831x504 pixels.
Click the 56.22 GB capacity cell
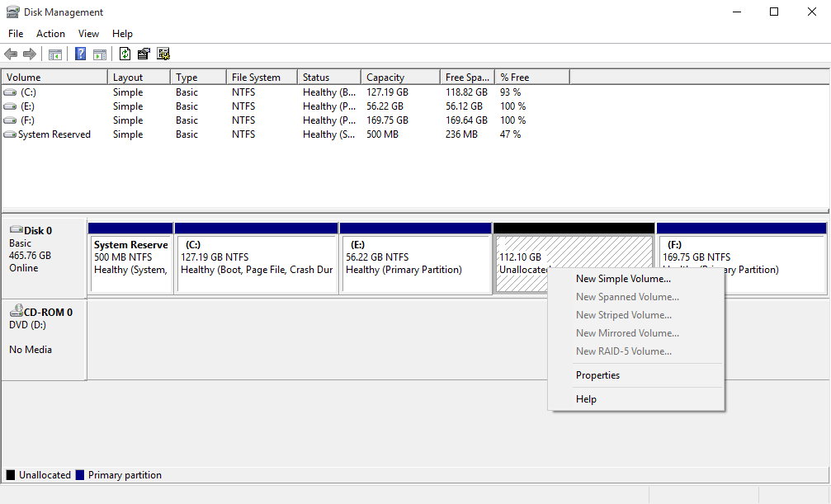pos(385,106)
